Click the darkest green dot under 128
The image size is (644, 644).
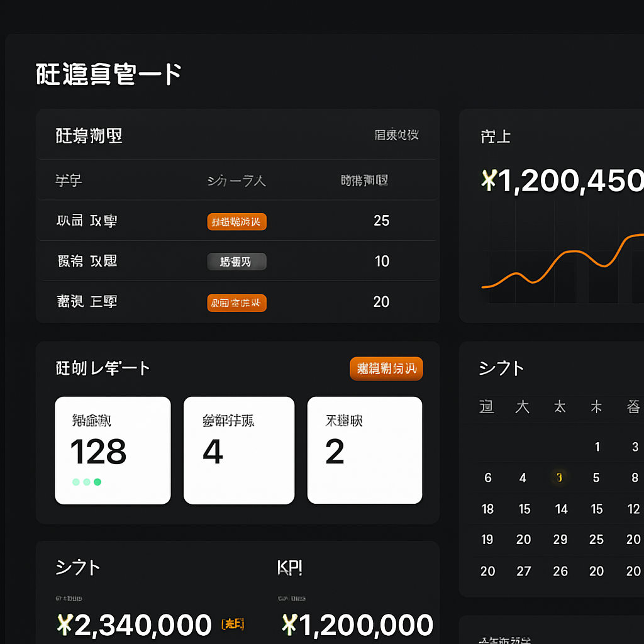97,482
